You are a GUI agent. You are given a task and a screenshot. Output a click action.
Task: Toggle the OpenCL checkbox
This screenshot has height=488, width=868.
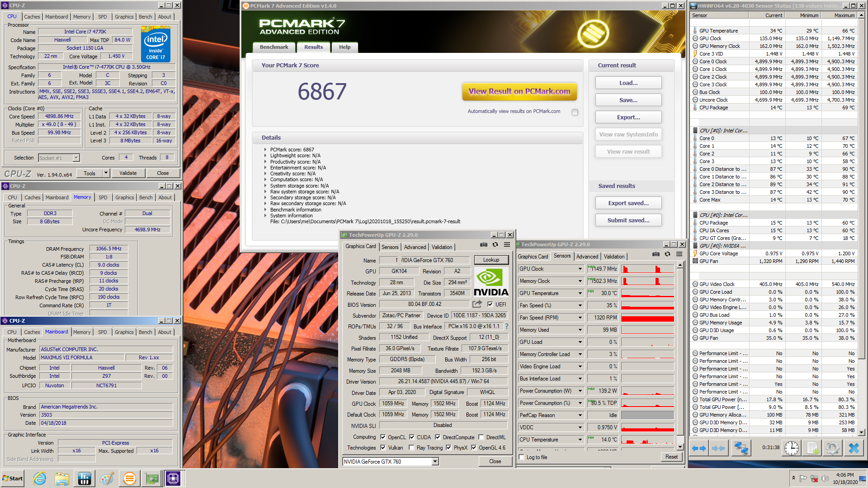coord(383,437)
